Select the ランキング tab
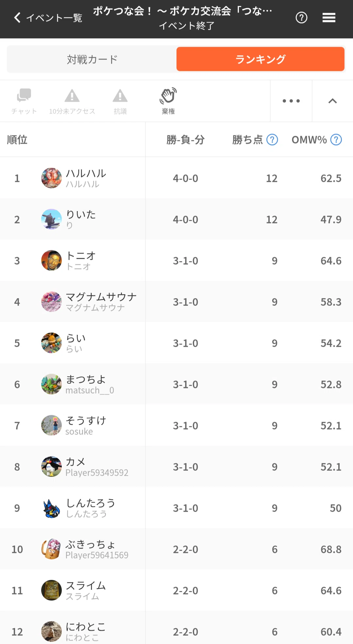This screenshot has height=644, width=353. pyautogui.click(x=261, y=59)
